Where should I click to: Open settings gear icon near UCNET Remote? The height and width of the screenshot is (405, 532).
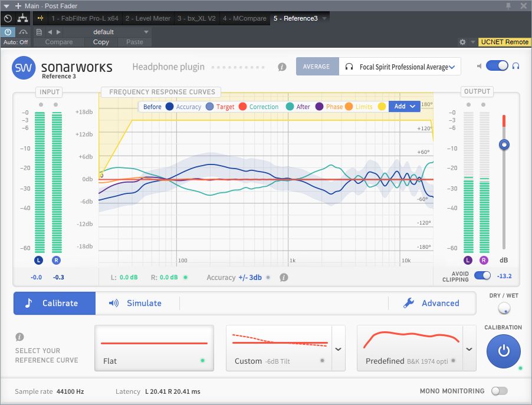(462, 42)
